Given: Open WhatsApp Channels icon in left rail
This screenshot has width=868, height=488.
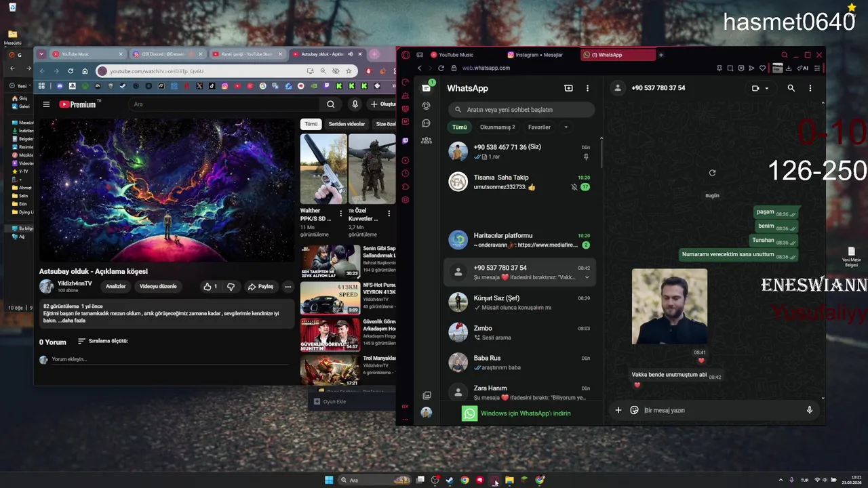Looking at the screenshot, I should (426, 123).
